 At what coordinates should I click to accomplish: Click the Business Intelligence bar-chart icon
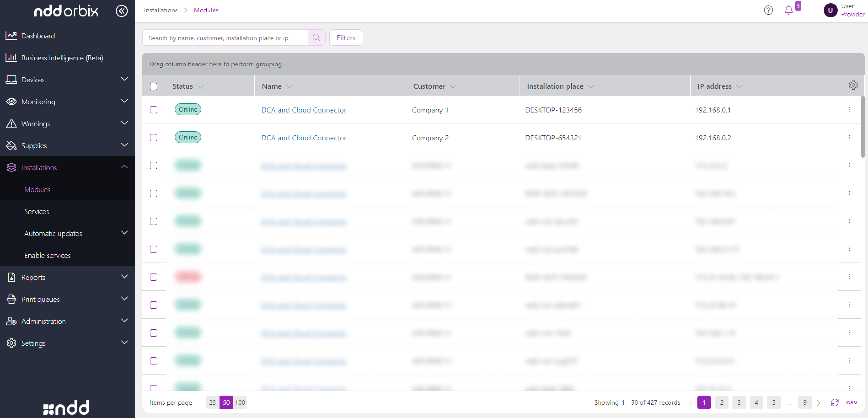11,58
